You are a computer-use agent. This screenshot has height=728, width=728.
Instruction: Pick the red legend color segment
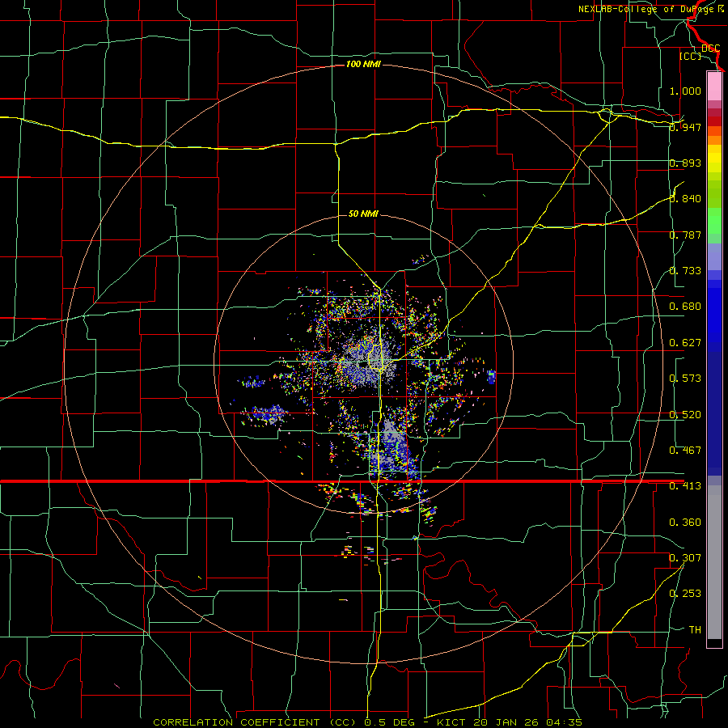[x=714, y=121]
